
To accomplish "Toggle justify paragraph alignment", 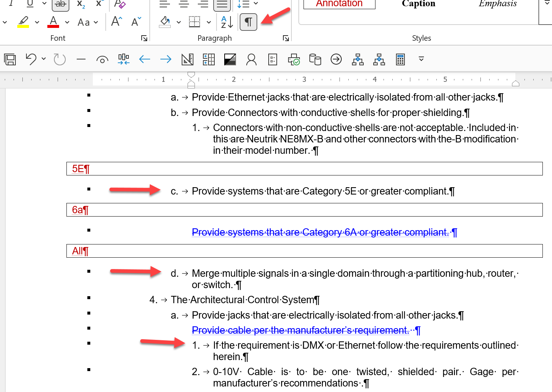I will tap(222, 4).
